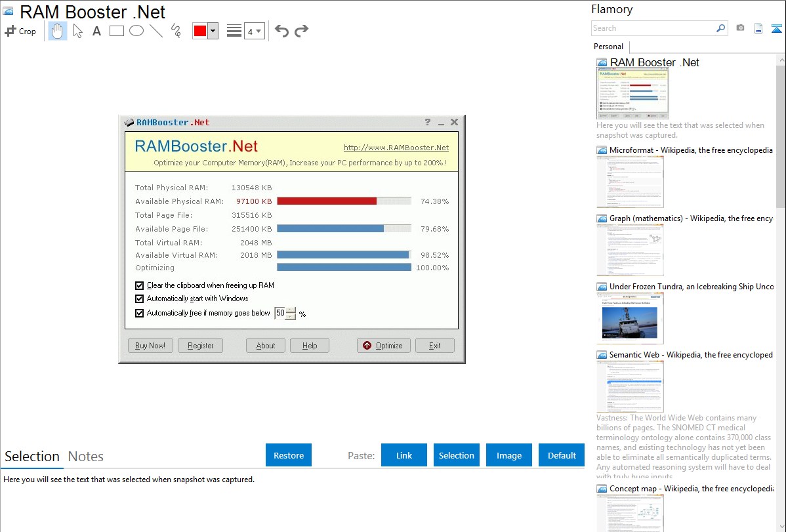Screen dimensions: 786x532
Task: Decrease the memory threshold with the down spinner
Action: click(291, 316)
